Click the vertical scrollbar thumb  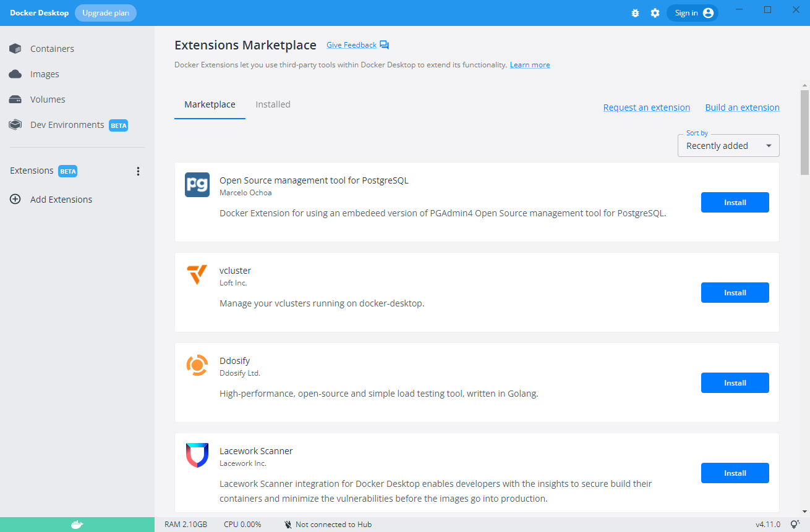click(x=804, y=133)
